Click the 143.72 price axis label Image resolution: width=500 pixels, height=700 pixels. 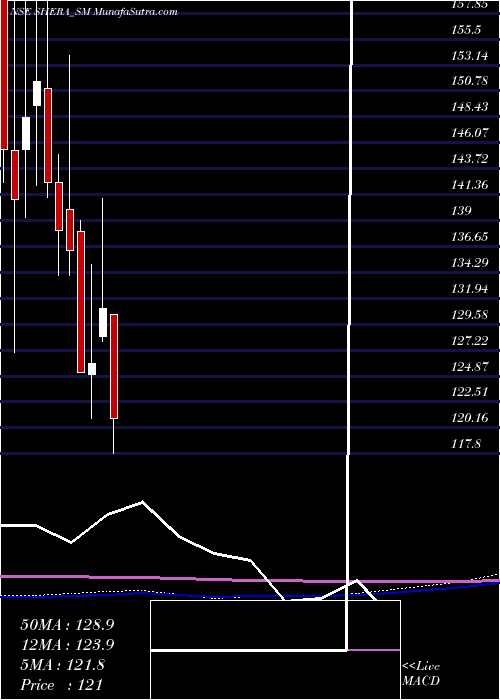[x=470, y=158]
